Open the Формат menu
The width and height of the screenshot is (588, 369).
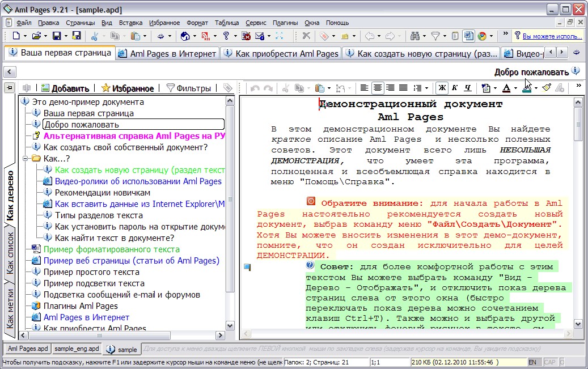tap(197, 23)
